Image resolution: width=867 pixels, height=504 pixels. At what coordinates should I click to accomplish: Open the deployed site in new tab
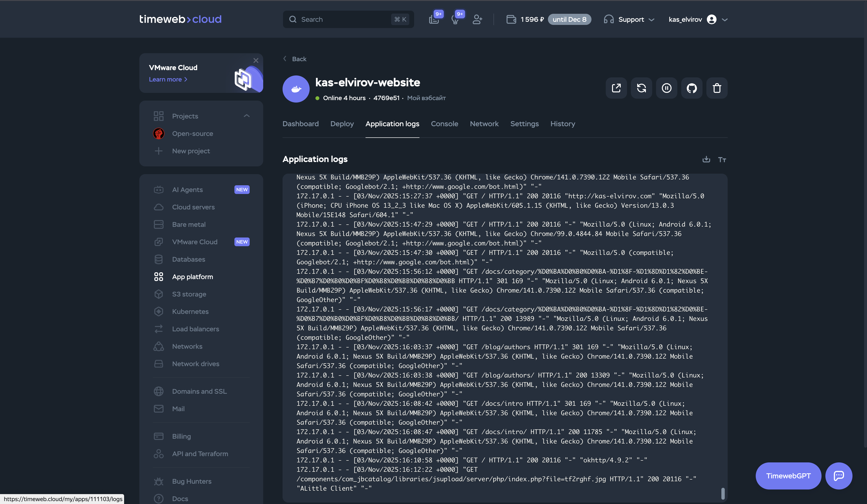(616, 88)
